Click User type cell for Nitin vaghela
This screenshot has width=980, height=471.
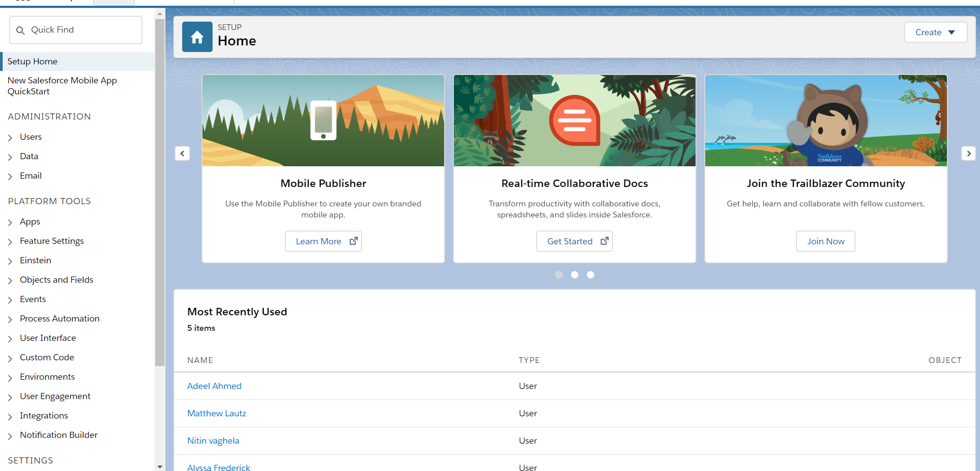click(528, 441)
